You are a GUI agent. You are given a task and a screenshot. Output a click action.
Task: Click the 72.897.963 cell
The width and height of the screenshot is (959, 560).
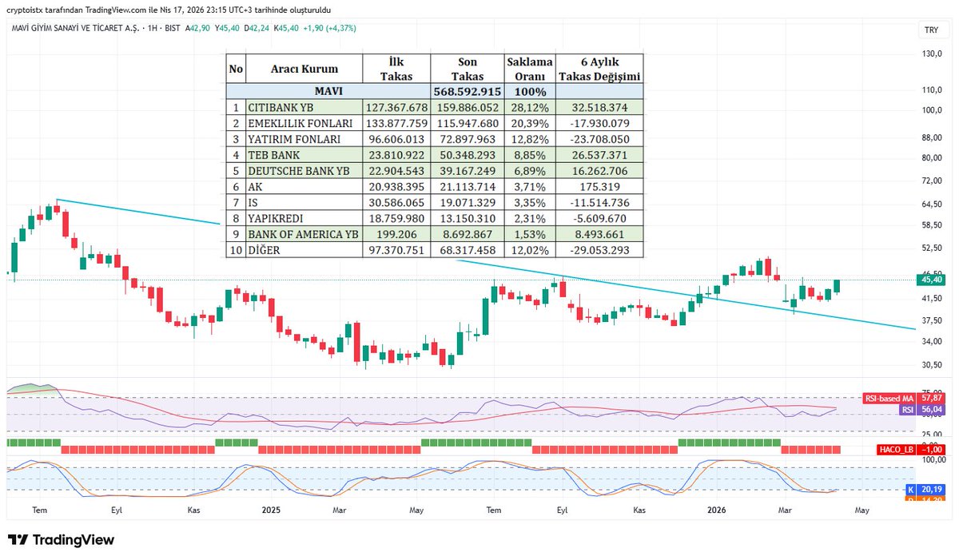468,139
